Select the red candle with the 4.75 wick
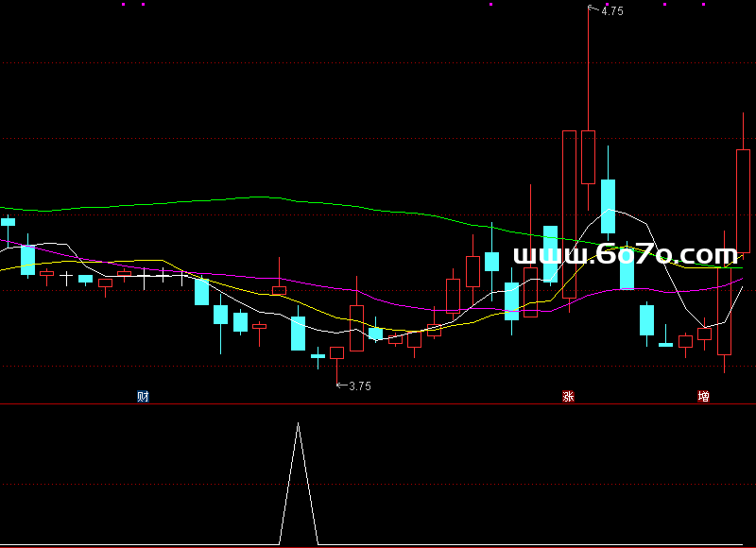 click(588, 156)
